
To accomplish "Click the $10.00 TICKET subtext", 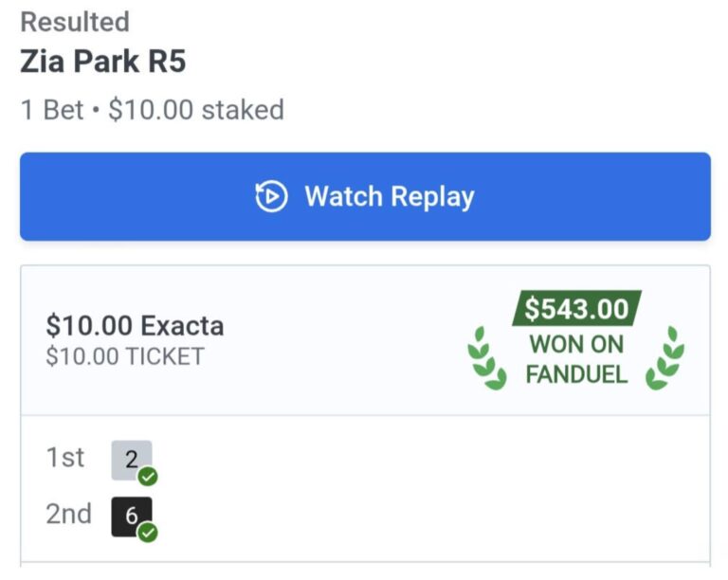I will (x=125, y=356).
